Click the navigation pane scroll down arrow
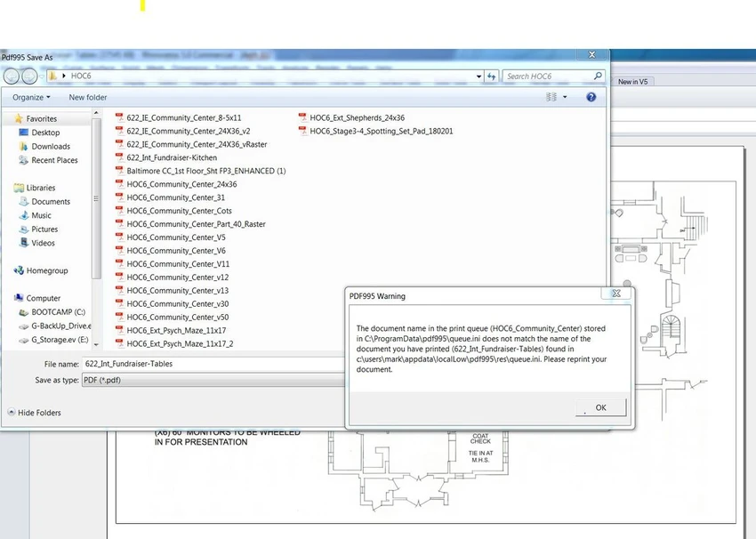The image size is (756, 539). (96, 344)
